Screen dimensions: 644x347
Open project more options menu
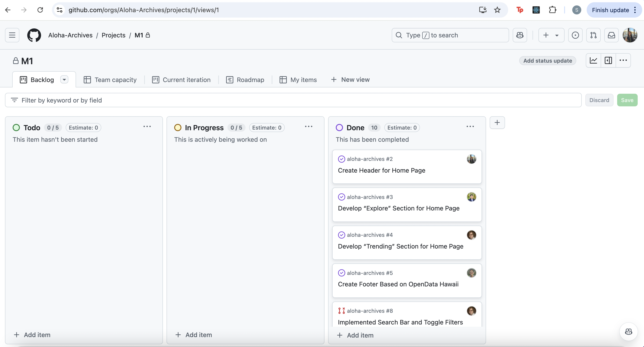pyautogui.click(x=623, y=60)
